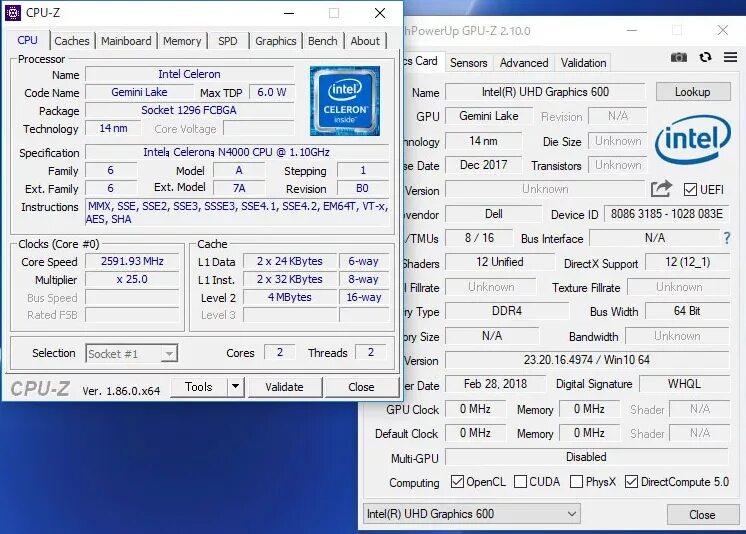Click the Dec 2017 release date value
Viewport: 746px width, 534px height.
click(483, 165)
